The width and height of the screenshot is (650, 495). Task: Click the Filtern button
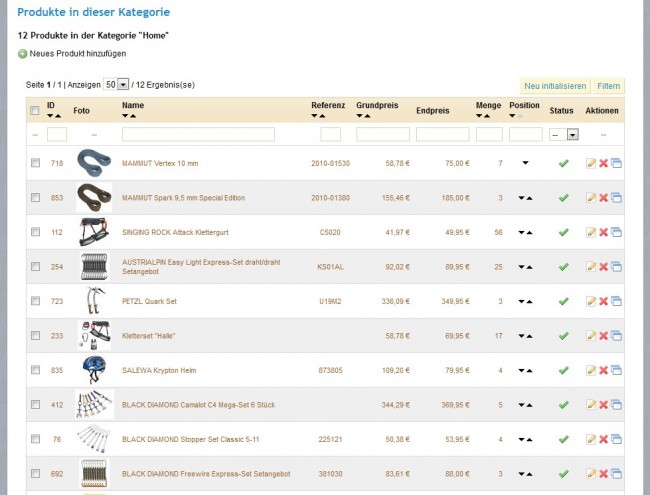609,86
